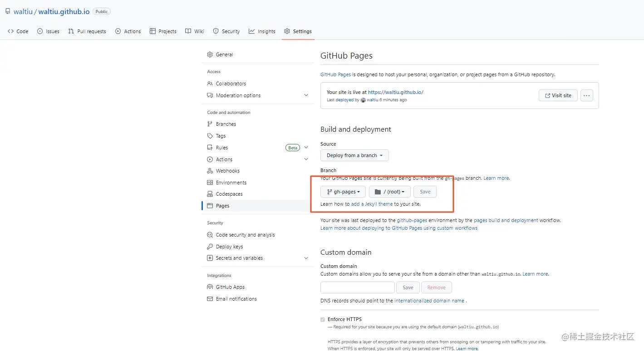Open the https://waltiu.github.io/ live site link
The width and height of the screenshot is (644, 351).
396,92
